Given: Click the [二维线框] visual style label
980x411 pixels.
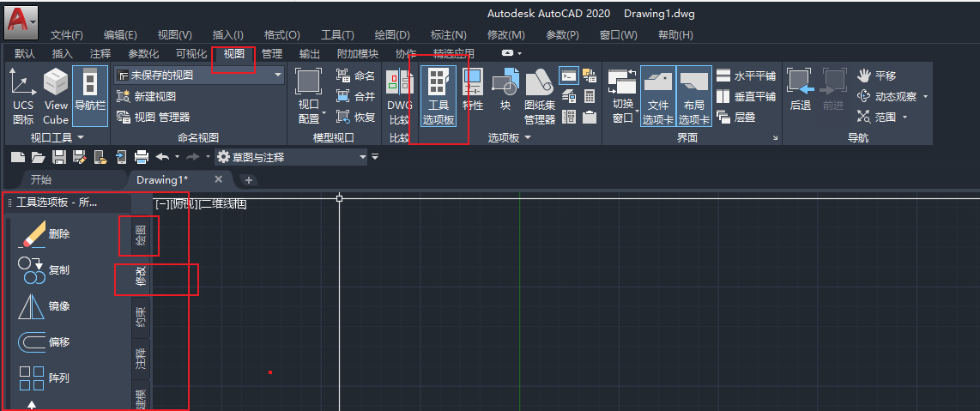Looking at the screenshot, I should coord(223,204).
